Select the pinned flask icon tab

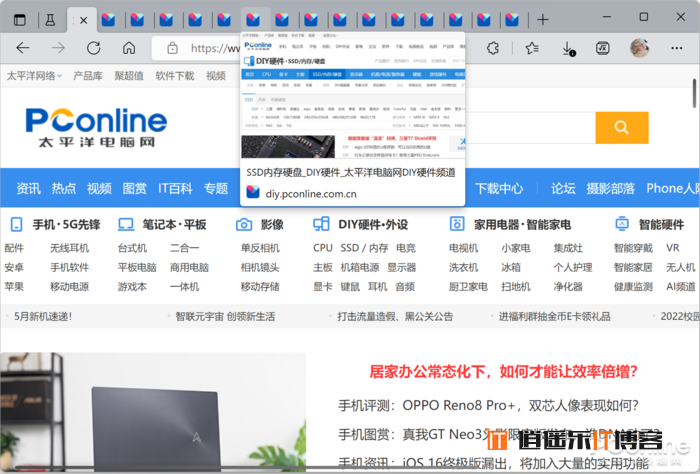[50, 20]
